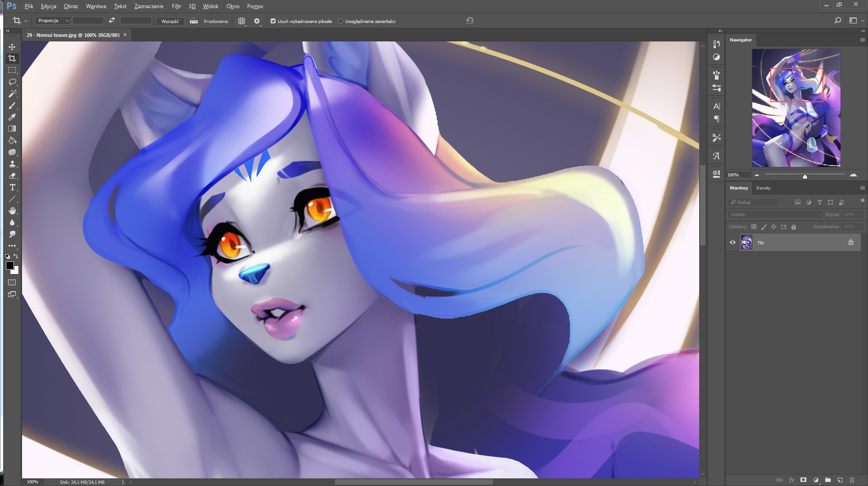Select the Lasso tool
The image size is (868, 486).
click(x=12, y=82)
